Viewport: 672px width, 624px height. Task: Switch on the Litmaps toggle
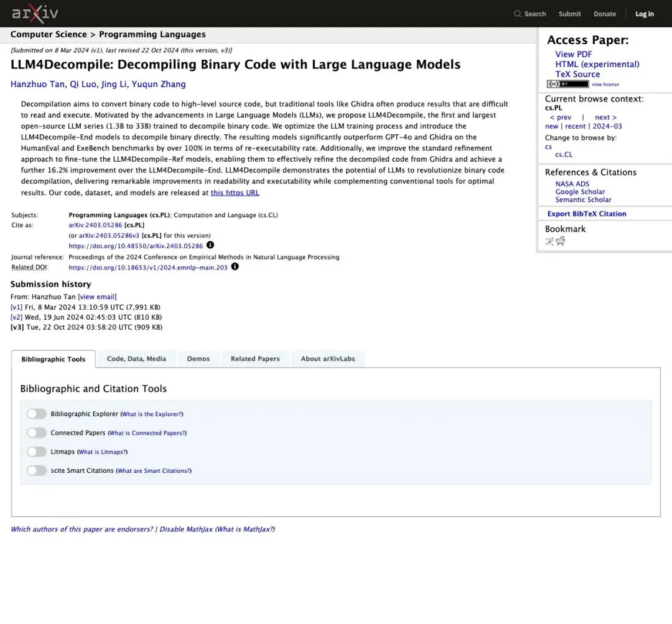(37, 451)
